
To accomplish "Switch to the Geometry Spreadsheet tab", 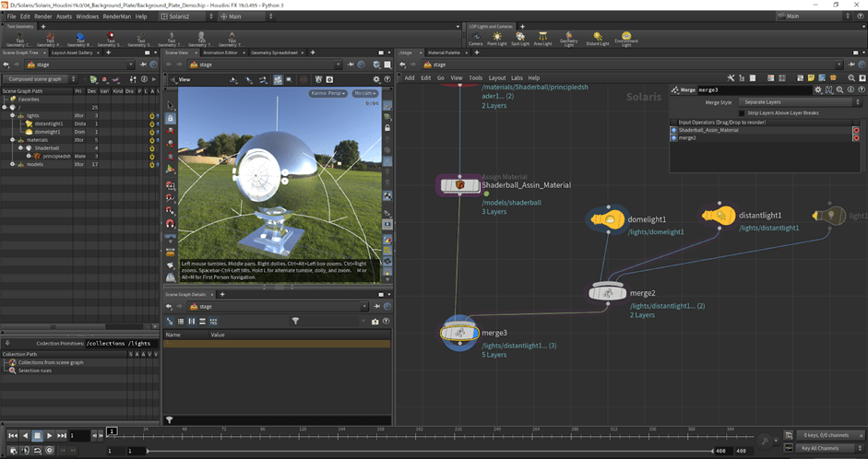I will (x=275, y=53).
